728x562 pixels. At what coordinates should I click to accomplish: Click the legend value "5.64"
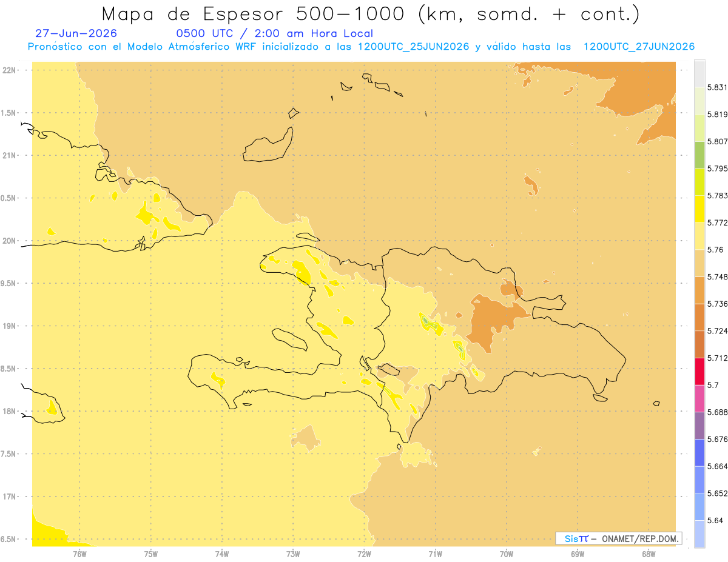pyautogui.click(x=715, y=520)
